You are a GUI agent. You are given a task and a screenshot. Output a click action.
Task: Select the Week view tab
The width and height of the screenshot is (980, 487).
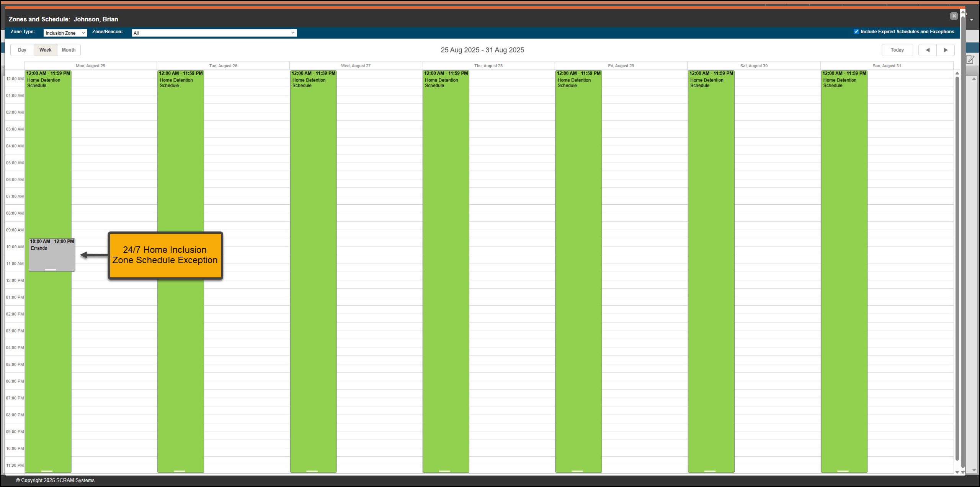click(x=45, y=50)
